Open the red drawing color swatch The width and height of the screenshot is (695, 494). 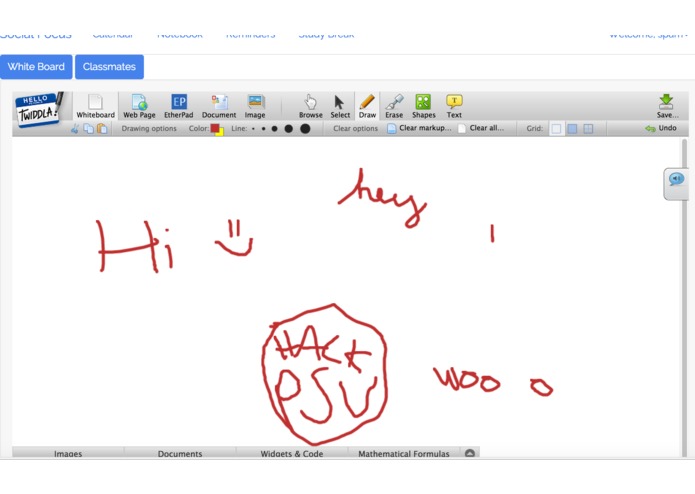pos(217,129)
